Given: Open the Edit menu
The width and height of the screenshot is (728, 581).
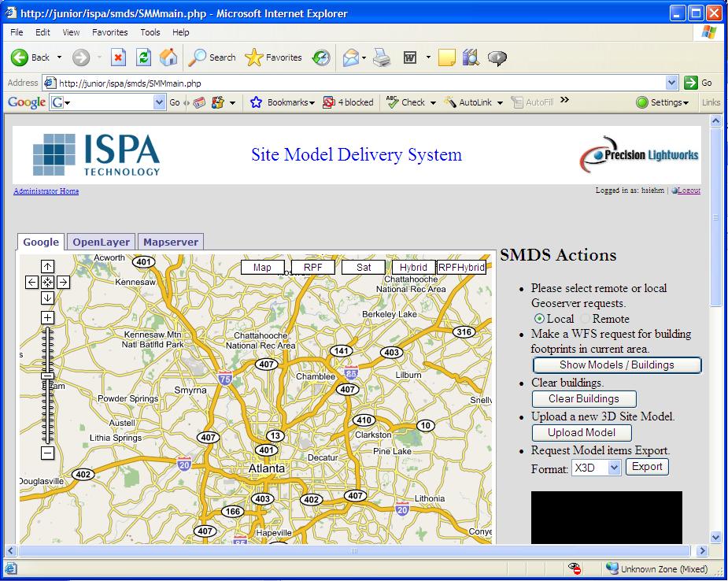Looking at the screenshot, I should click(42, 32).
